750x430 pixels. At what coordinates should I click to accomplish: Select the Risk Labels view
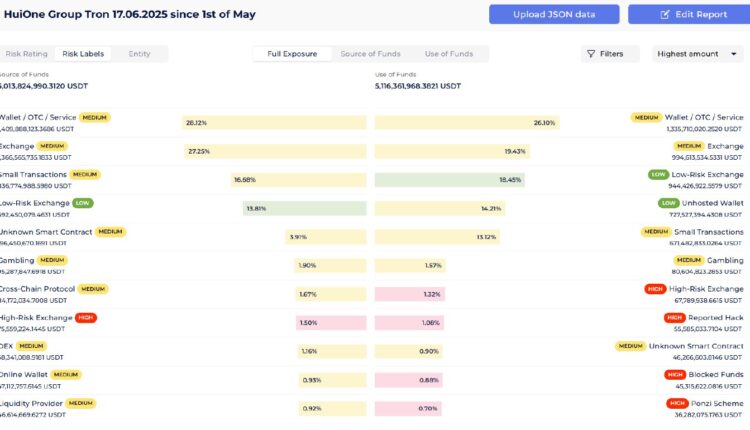click(x=83, y=54)
